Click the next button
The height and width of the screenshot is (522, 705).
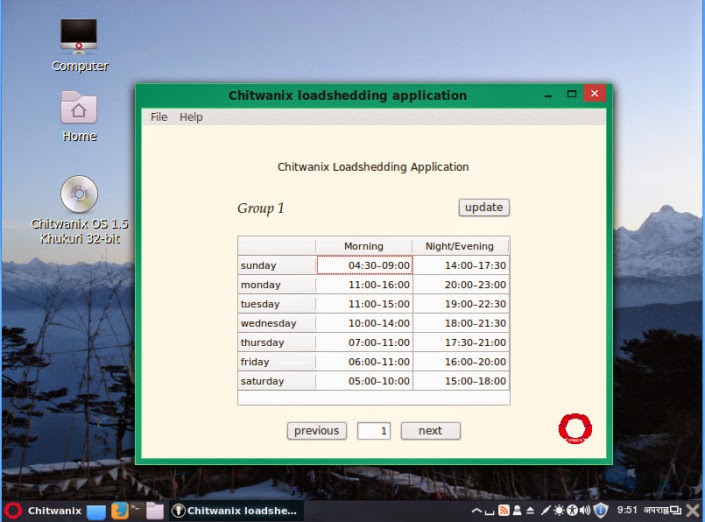click(430, 431)
